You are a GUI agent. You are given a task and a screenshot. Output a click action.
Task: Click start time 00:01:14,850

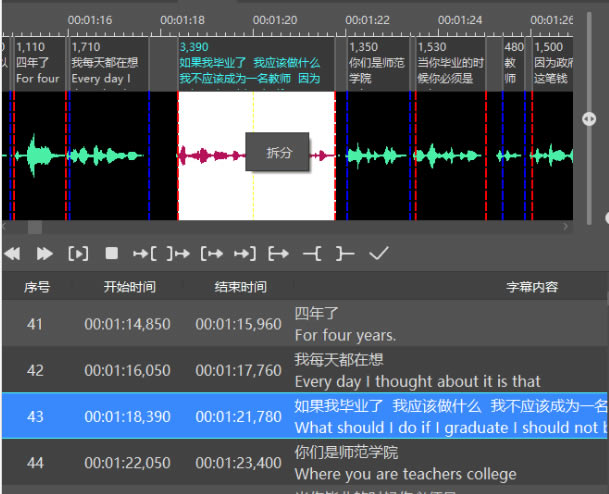(127, 324)
